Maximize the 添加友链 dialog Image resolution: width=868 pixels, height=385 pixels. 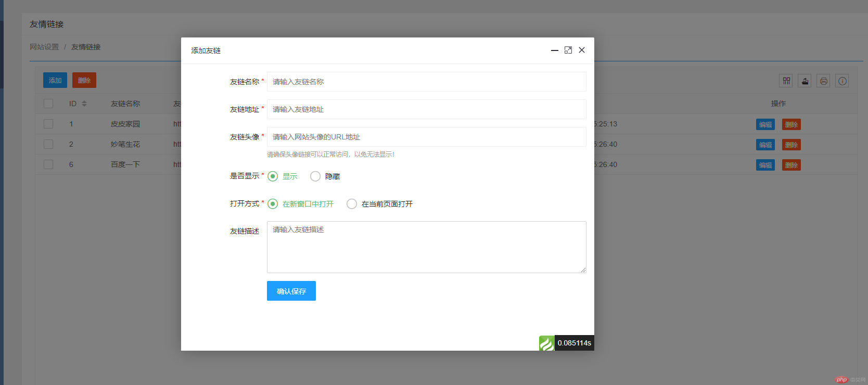click(x=568, y=50)
